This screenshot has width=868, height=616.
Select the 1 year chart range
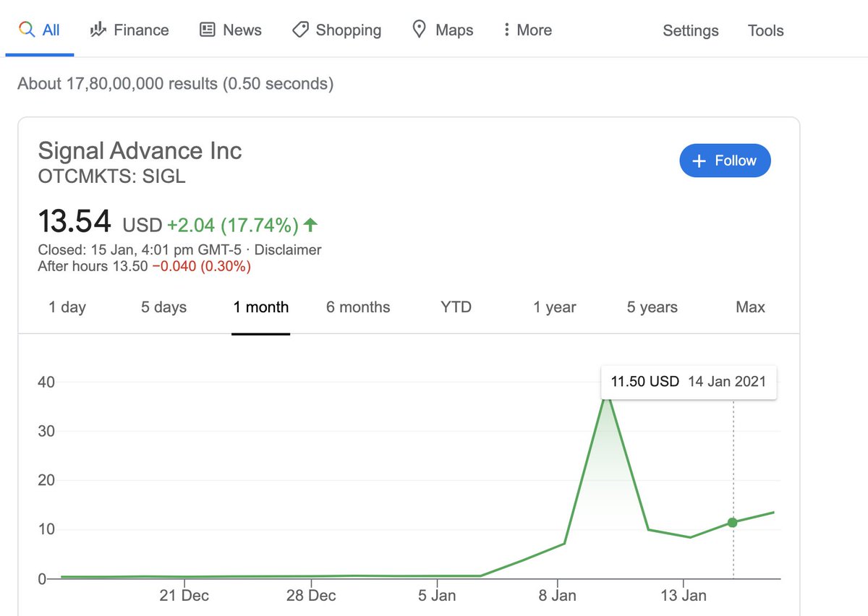tap(555, 307)
